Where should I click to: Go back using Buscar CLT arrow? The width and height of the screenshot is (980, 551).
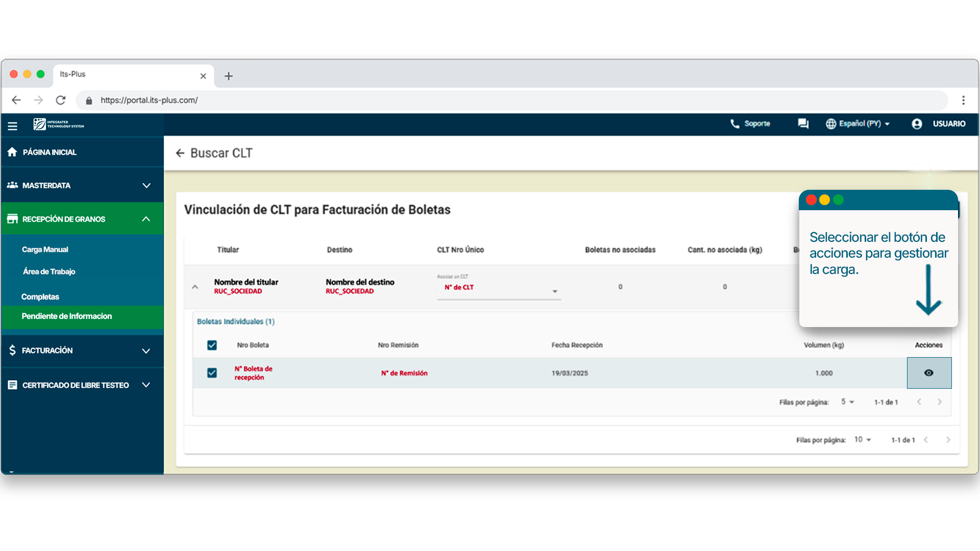[x=180, y=153]
